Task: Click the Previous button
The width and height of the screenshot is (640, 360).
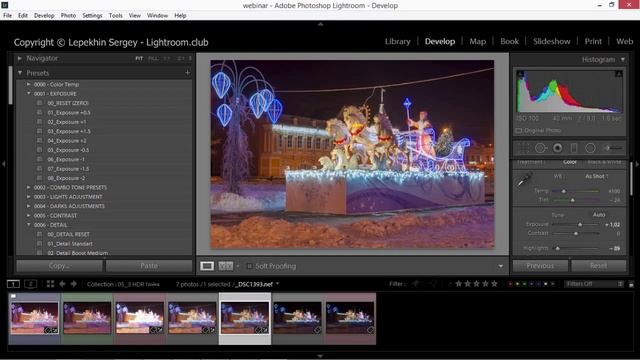Action: tap(540, 266)
